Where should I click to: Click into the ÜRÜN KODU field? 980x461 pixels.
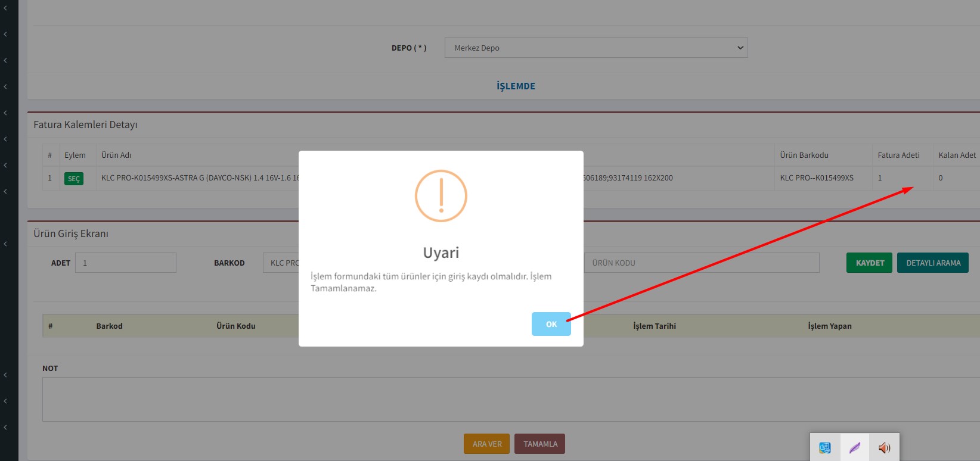coord(701,263)
